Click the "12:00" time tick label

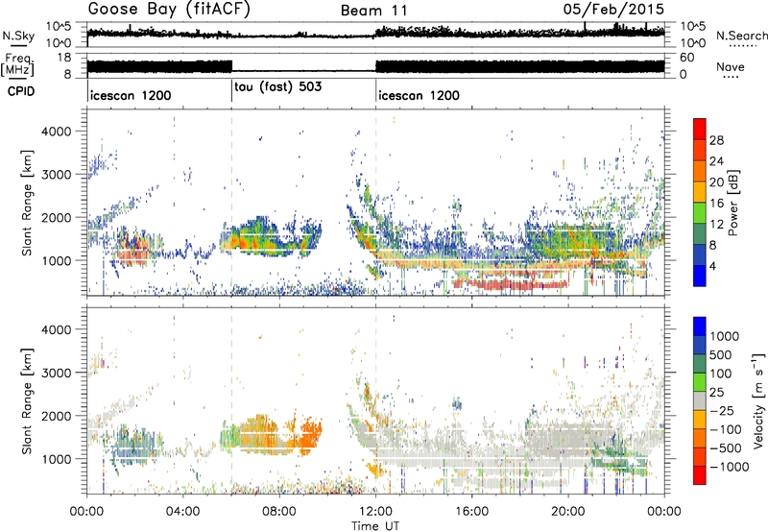[x=375, y=512]
